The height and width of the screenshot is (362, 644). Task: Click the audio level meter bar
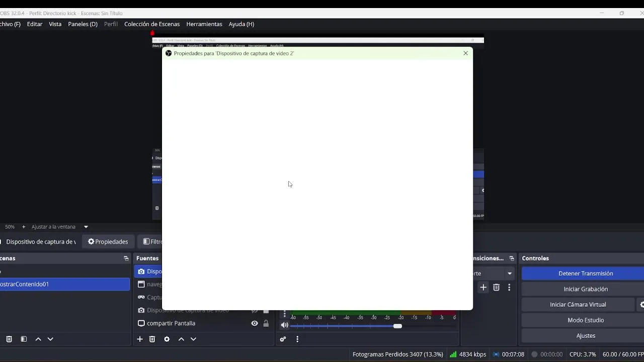373,312
